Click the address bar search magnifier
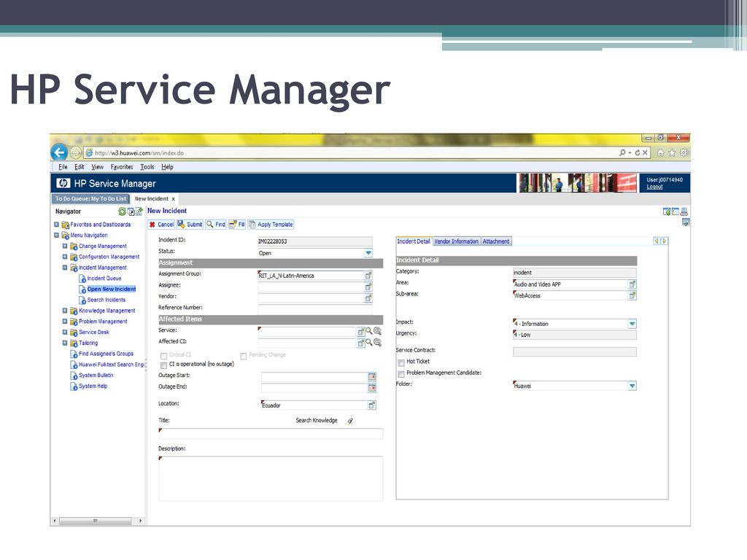 (622, 153)
